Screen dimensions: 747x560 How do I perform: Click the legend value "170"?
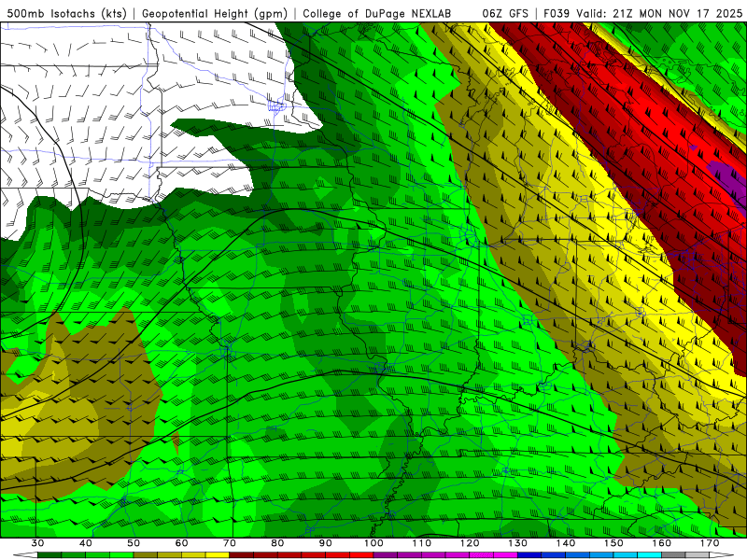[710, 543]
